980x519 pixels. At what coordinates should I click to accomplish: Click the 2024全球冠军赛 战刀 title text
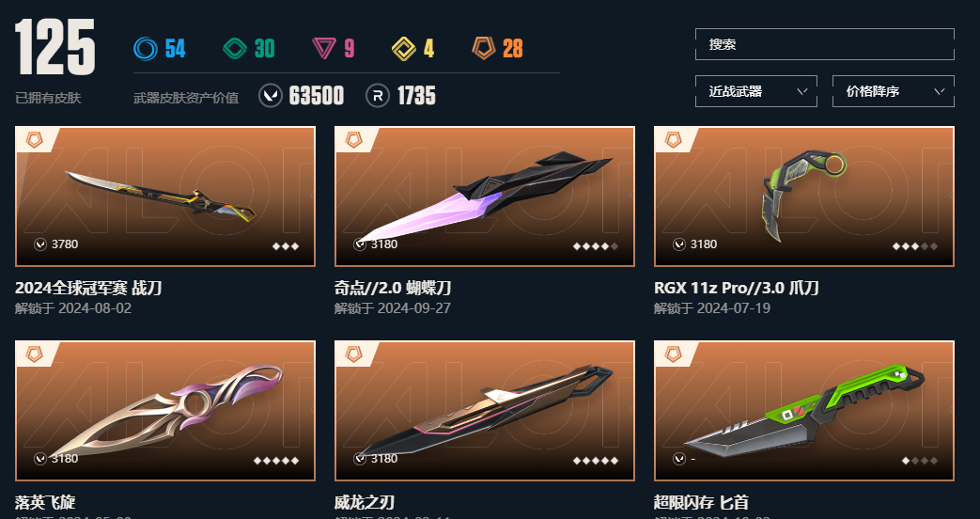click(x=88, y=289)
